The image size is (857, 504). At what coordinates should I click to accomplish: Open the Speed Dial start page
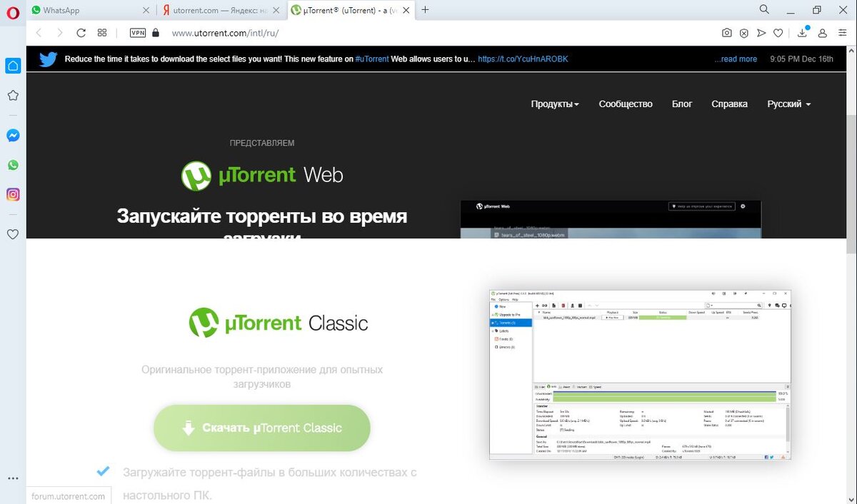(102, 33)
